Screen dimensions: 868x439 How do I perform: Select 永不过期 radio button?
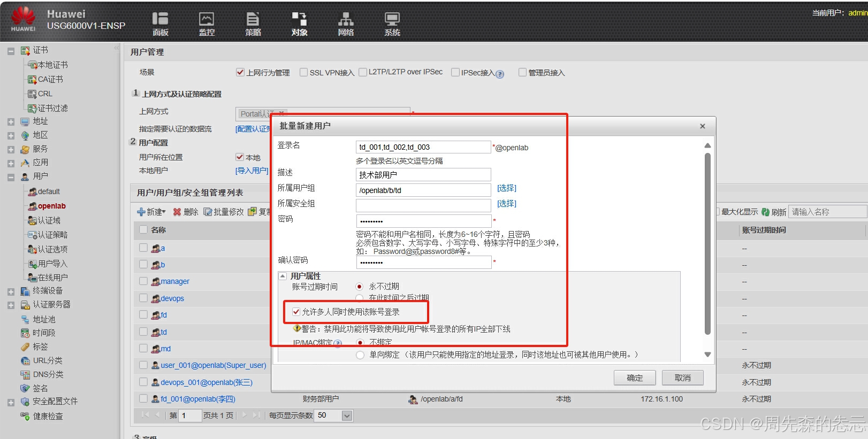point(360,287)
